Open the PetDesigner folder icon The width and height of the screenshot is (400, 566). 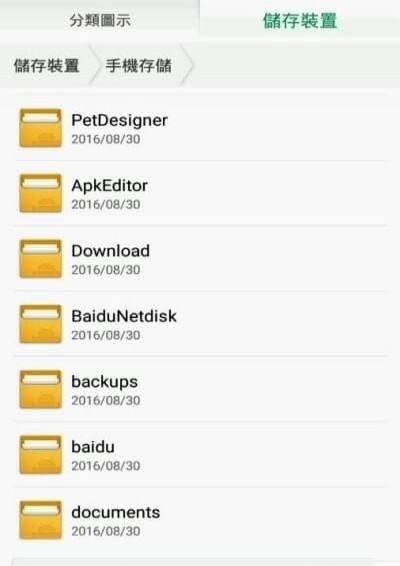(x=40, y=128)
